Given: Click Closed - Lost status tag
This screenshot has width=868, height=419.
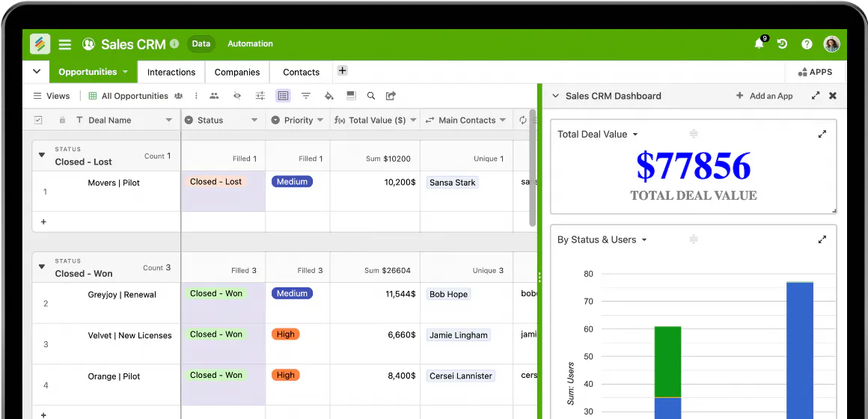Looking at the screenshot, I should pyautogui.click(x=216, y=182).
